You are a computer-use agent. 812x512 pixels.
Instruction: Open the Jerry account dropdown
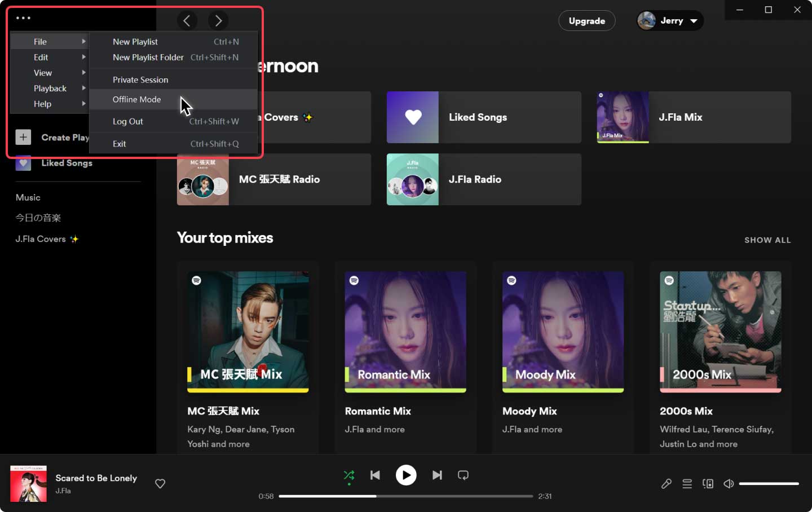point(670,21)
